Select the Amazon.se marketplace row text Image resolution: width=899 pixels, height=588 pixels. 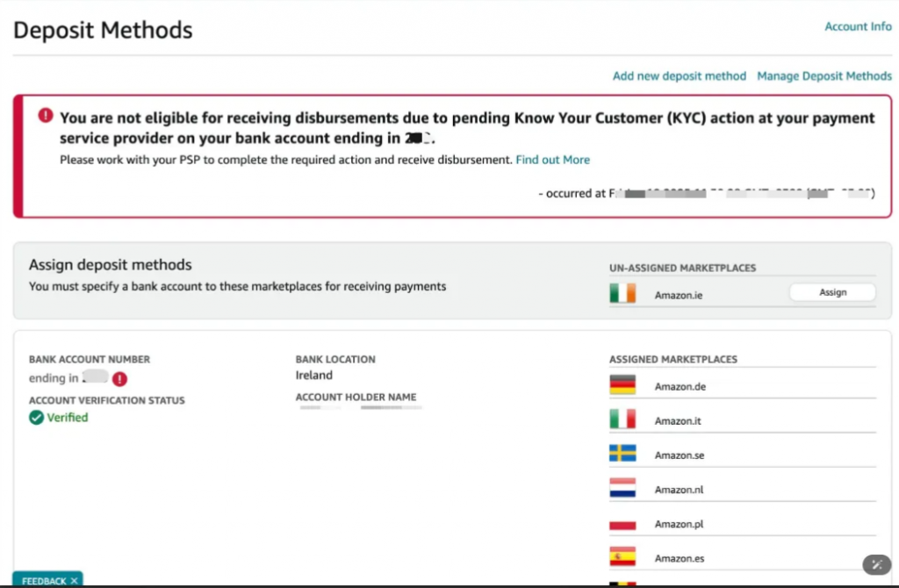680,455
